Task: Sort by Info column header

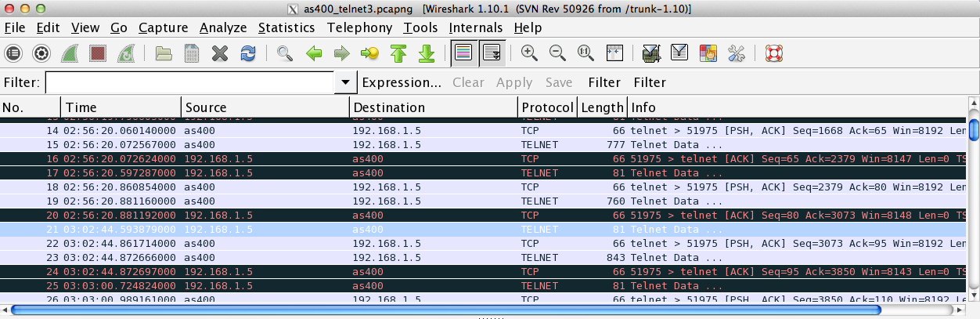Action: pos(797,107)
